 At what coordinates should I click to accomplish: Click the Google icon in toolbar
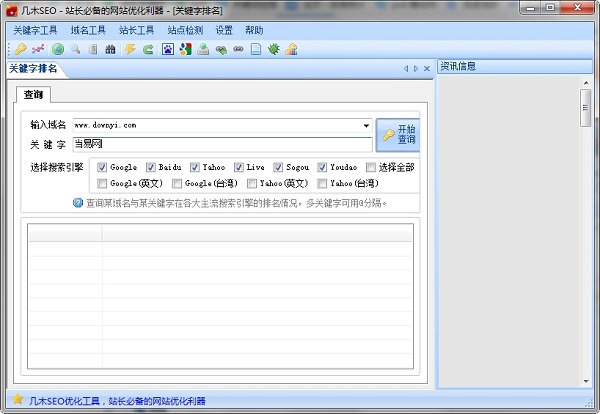(185, 48)
